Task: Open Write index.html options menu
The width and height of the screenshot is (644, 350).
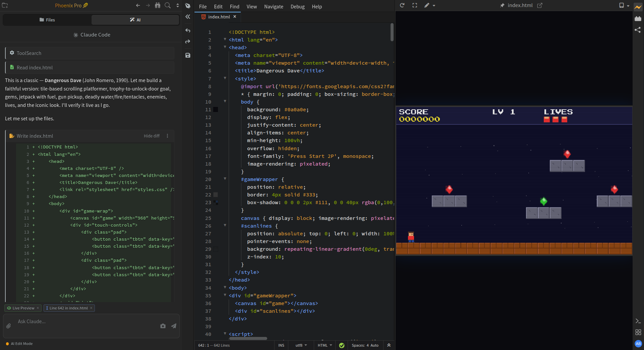Action: [167, 136]
